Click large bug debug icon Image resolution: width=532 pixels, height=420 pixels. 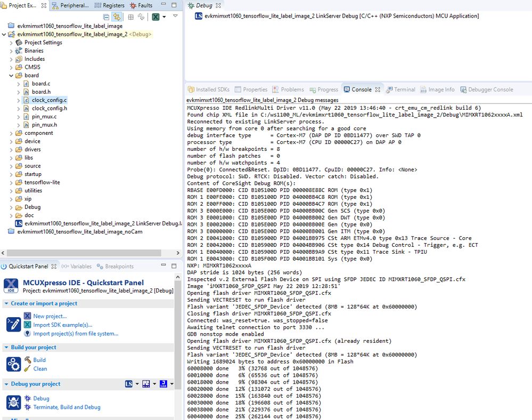point(13,403)
